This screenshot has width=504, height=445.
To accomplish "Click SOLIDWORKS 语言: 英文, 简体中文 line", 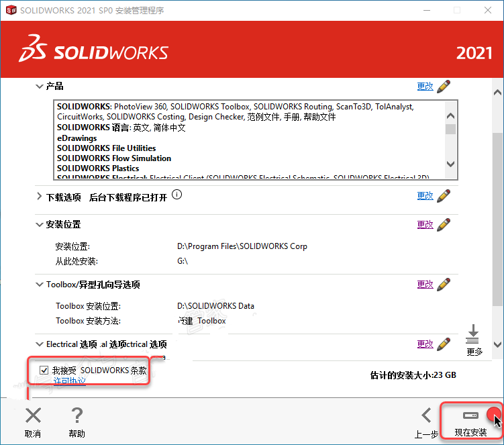I will click(121, 128).
